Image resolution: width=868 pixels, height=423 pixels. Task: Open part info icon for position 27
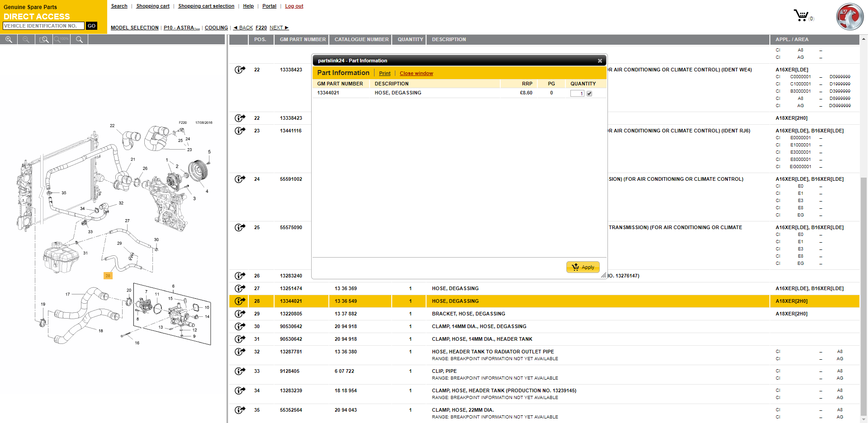click(x=240, y=288)
